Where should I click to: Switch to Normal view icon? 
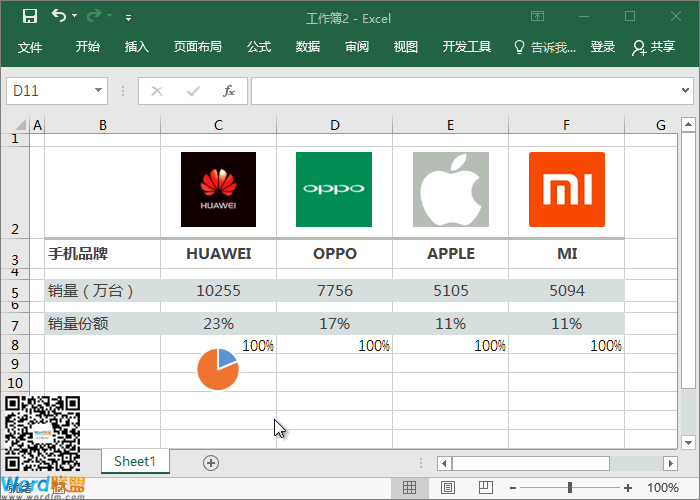(x=409, y=488)
